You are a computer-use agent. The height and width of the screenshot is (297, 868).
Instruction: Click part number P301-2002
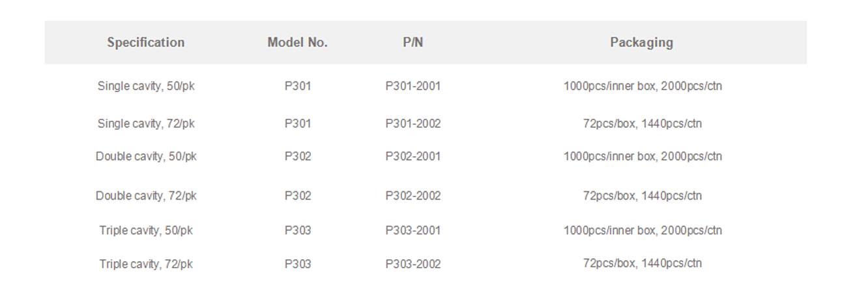coord(413,123)
